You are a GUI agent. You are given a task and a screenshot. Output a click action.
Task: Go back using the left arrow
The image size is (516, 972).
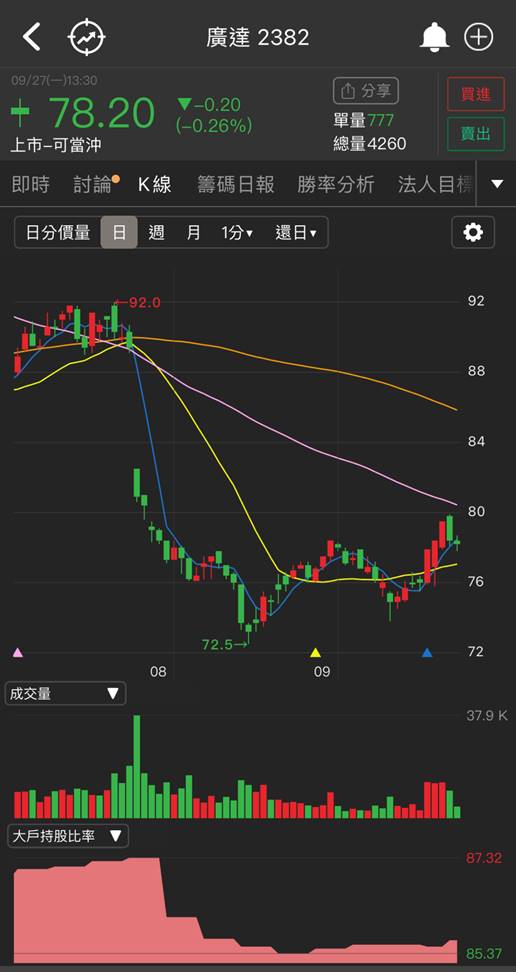pos(31,37)
